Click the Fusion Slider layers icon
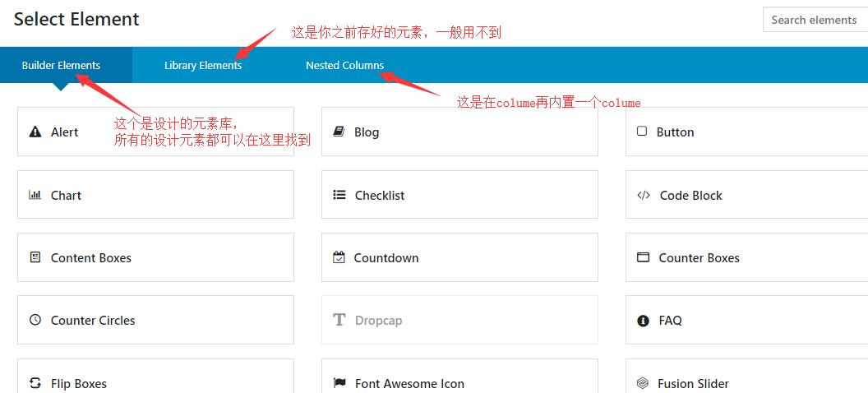The height and width of the screenshot is (393, 868). pos(642,383)
